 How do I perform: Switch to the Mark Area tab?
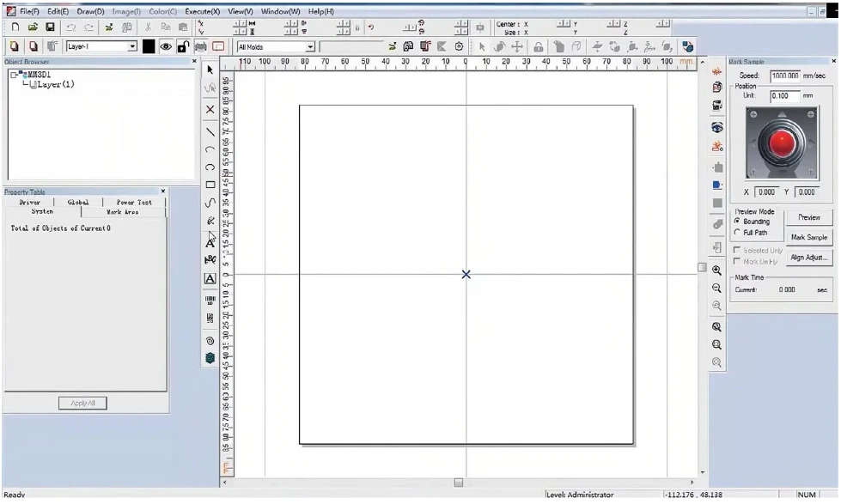coord(123,212)
